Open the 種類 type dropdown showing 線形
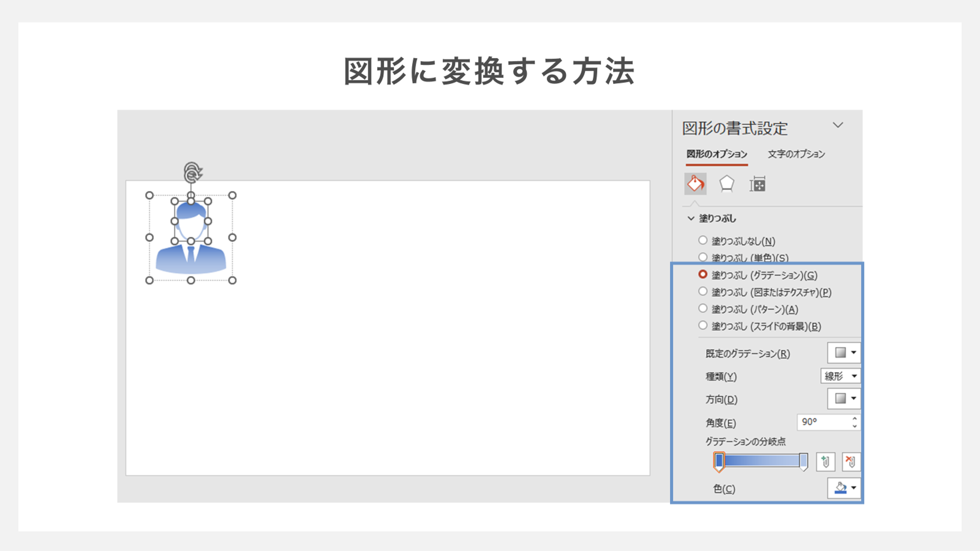Screen dimensions: 980x551 tap(840, 376)
